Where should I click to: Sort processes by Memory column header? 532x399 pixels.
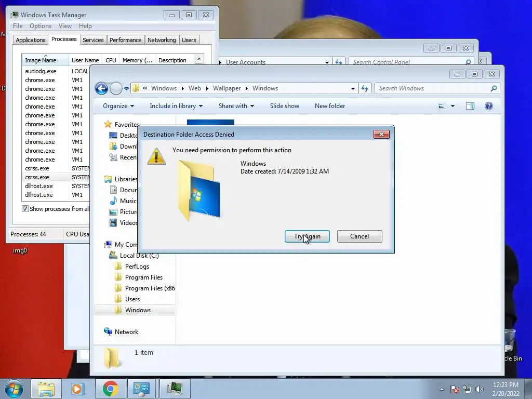[137, 60]
